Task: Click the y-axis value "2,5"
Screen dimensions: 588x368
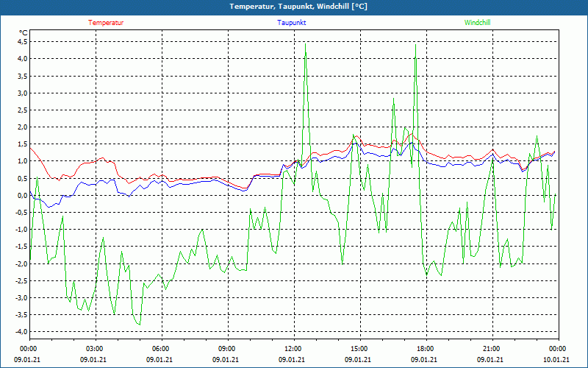Action: tap(23, 110)
